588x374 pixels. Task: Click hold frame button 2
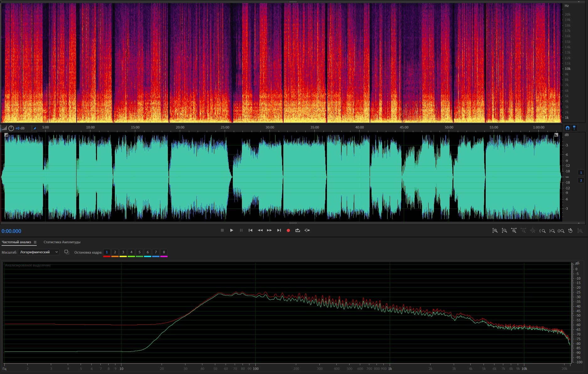pyautogui.click(x=115, y=252)
